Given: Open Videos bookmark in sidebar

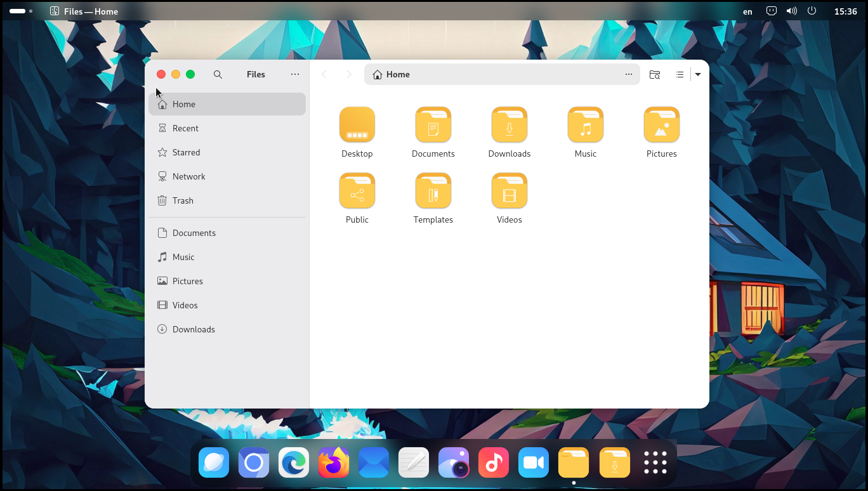Looking at the screenshot, I should coord(227,305).
